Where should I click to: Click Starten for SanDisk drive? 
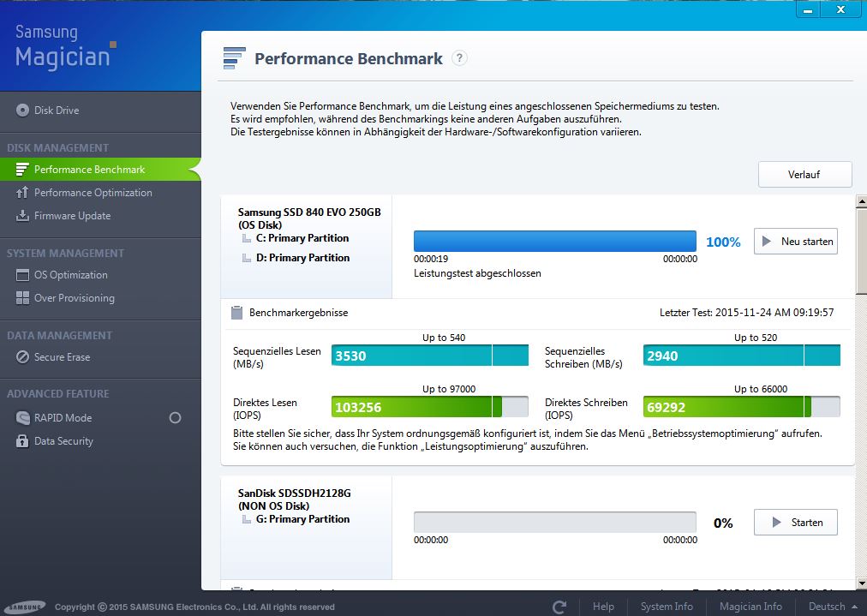(x=796, y=523)
